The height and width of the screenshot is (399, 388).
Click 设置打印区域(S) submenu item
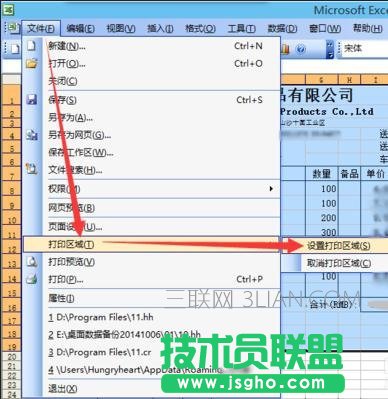pyautogui.click(x=335, y=246)
